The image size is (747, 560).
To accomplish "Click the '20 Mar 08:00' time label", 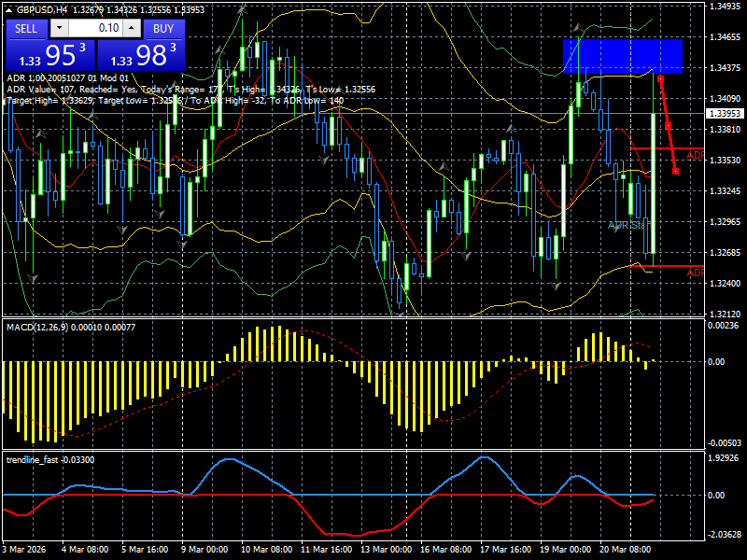I will coord(626,550).
